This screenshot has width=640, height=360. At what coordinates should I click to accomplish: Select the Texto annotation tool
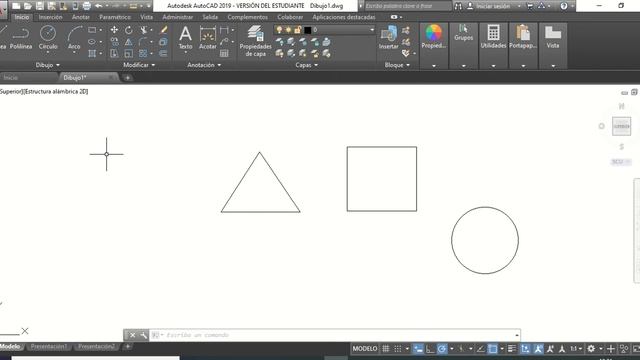pos(185,38)
